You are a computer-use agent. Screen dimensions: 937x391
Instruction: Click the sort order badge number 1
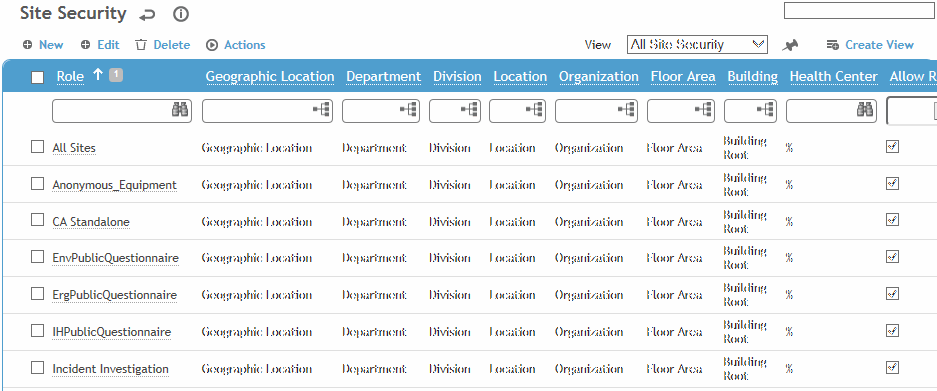pyautogui.click(x=116, y=75)
